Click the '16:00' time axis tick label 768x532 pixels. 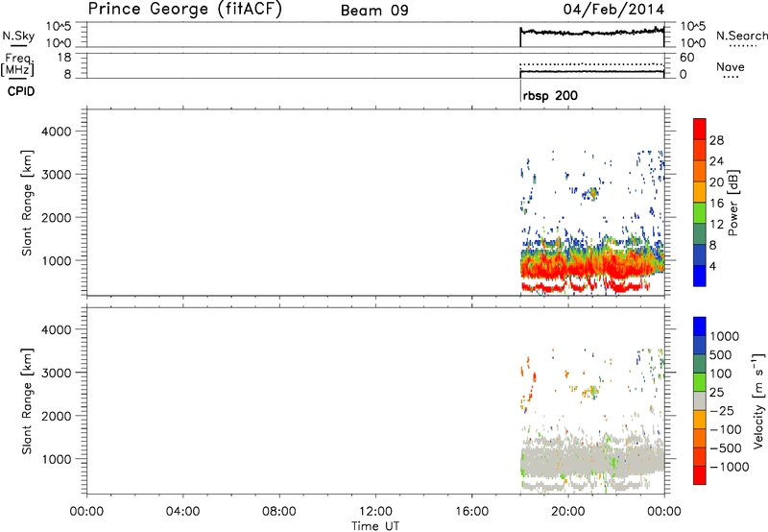471,512
